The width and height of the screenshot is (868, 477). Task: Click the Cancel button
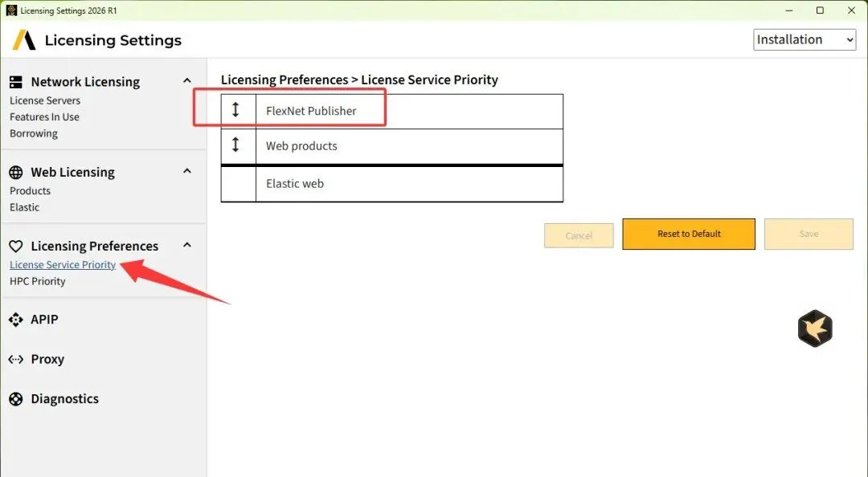[579, 236]
